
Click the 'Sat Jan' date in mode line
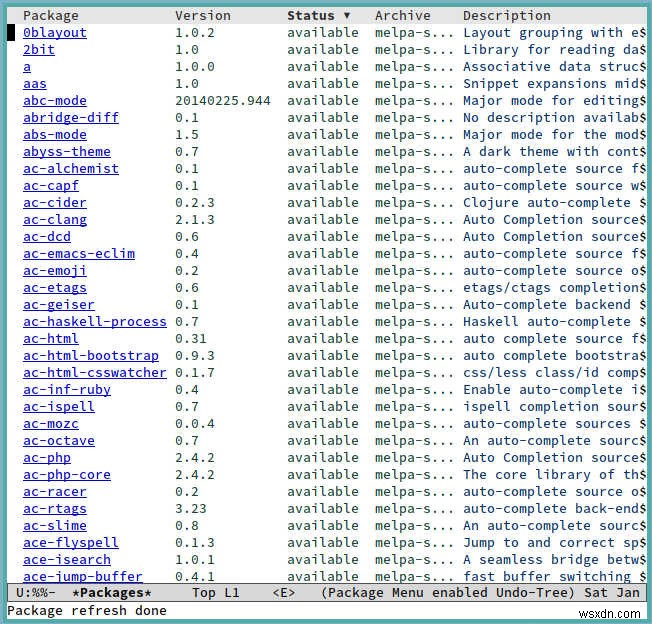(x=612, y=593)
